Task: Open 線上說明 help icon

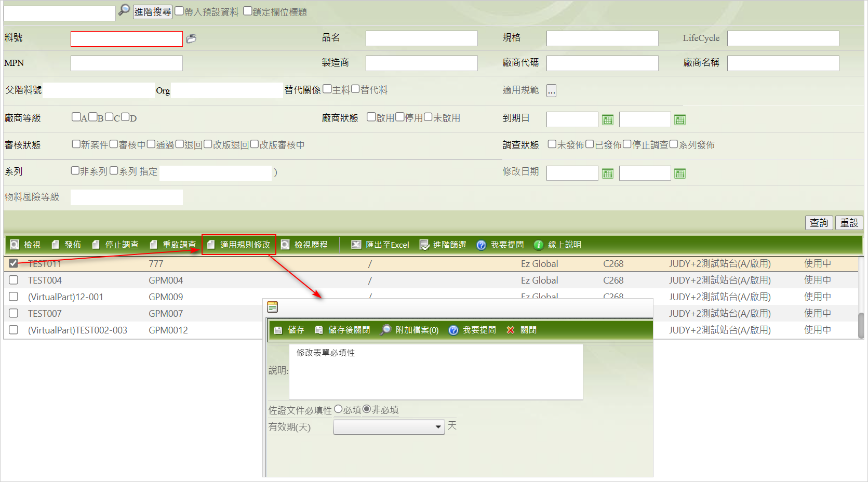Action: (x=539, y=245)
